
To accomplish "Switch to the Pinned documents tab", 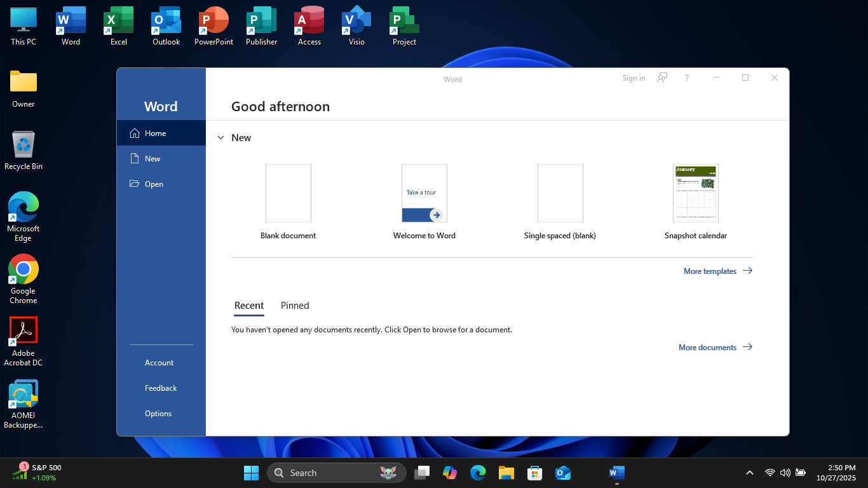I will 295,306.
